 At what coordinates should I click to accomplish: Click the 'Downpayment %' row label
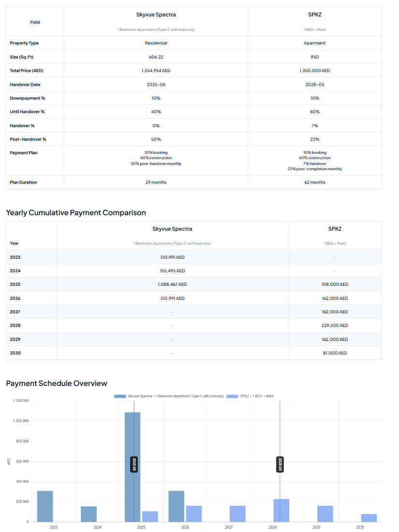tap(28, 98)
